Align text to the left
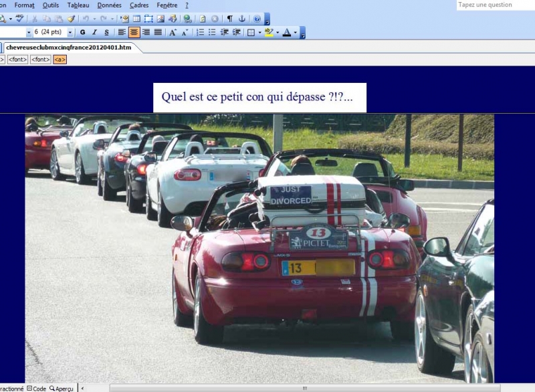535x392 pixels. click(122, 32)
